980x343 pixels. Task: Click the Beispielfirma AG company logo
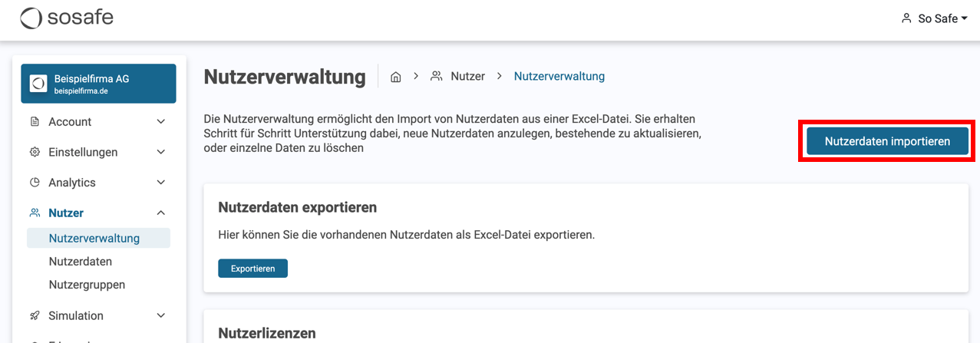click(38, 84)
